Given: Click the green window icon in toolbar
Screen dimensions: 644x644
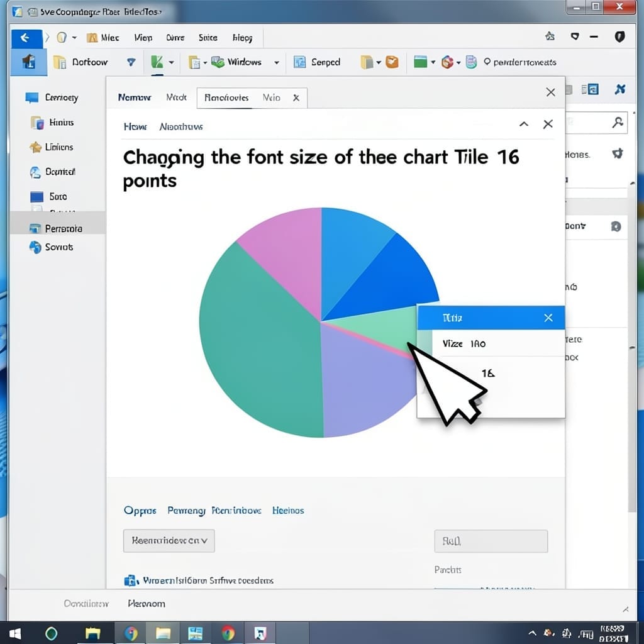Looking at the screenshot, I should point(420,62).
